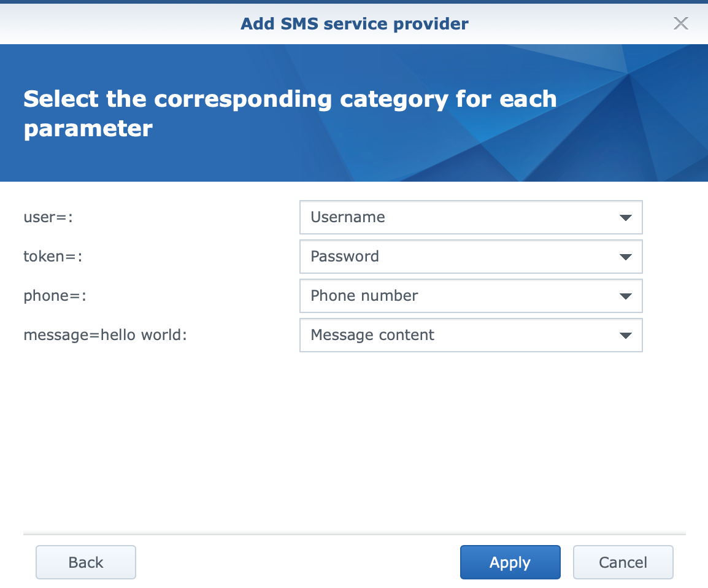Viewport: 708px width, 588px height.
Task: Click the token=: parameter label
Action: (x=53, y=257)
